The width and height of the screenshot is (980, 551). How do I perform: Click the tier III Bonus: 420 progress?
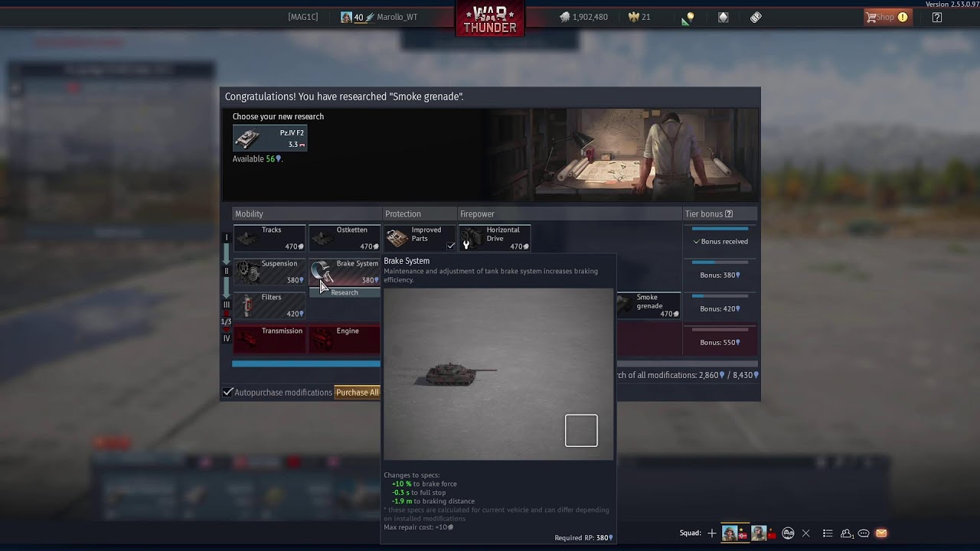(x=720, y=304)
